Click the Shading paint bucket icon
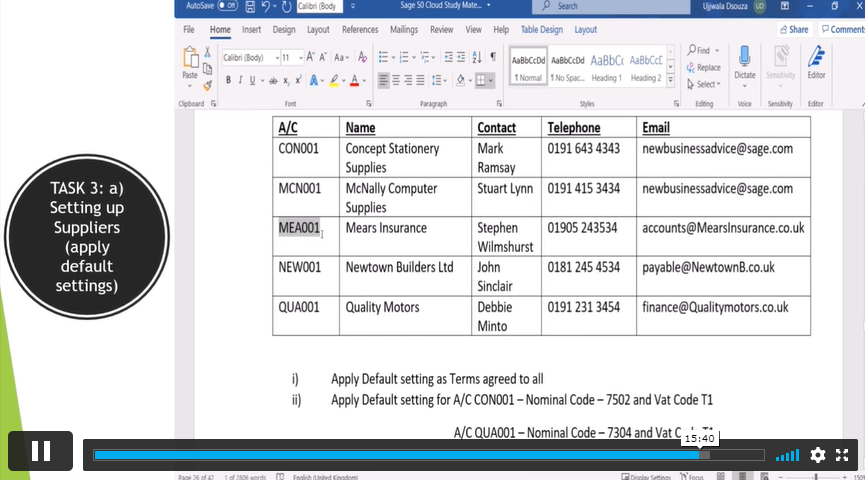Screen dimensions: 865x480 [461, 81]
